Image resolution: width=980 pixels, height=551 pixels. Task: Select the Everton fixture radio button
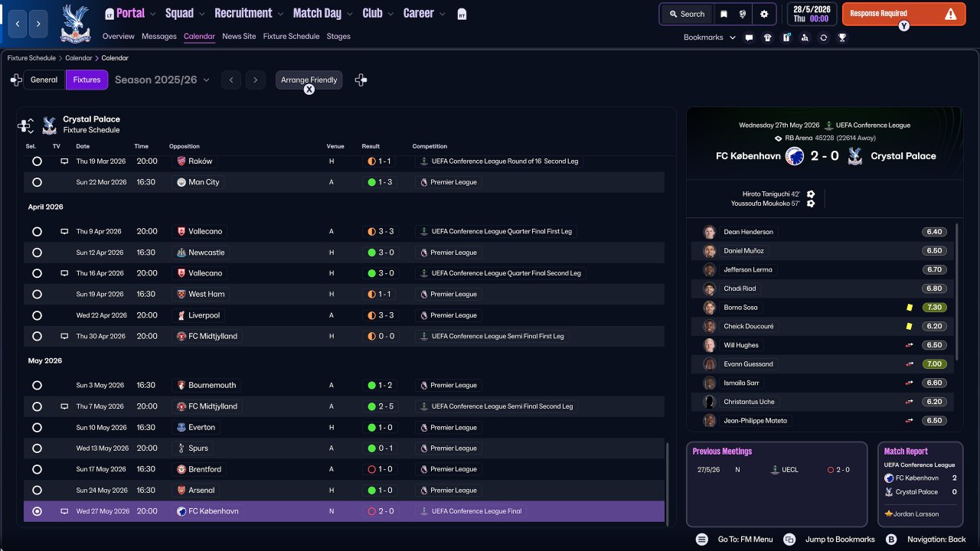tap(37, 428)
